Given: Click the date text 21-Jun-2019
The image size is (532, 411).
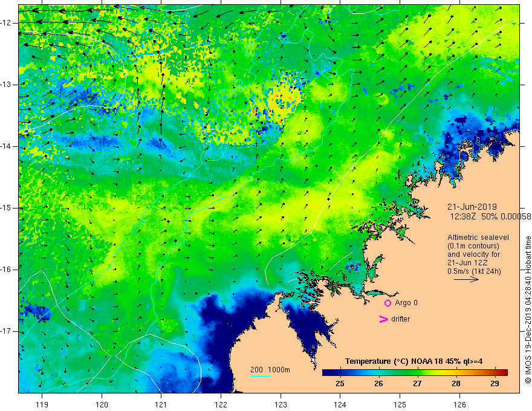Looking at the screenshot, I should click(x=472, y=207).
